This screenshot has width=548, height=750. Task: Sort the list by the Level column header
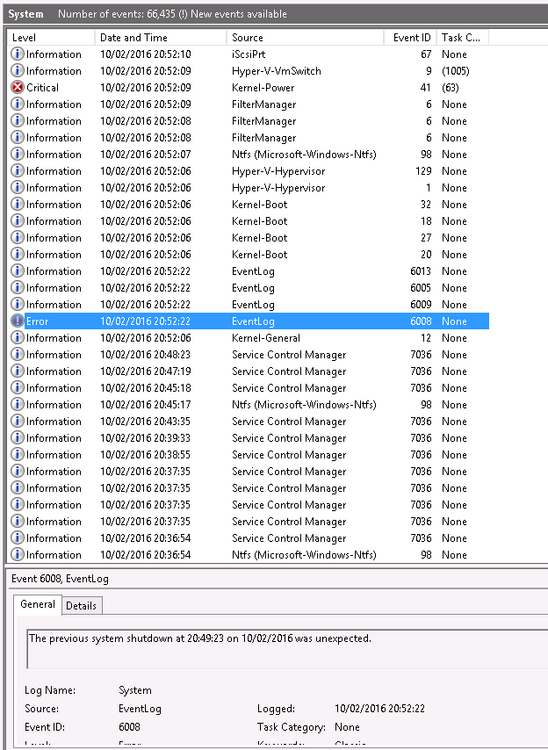click(51, 37)
